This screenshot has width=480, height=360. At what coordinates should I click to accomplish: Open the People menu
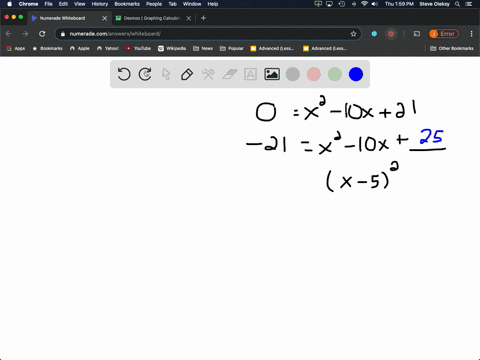click(x=154, y=4)
